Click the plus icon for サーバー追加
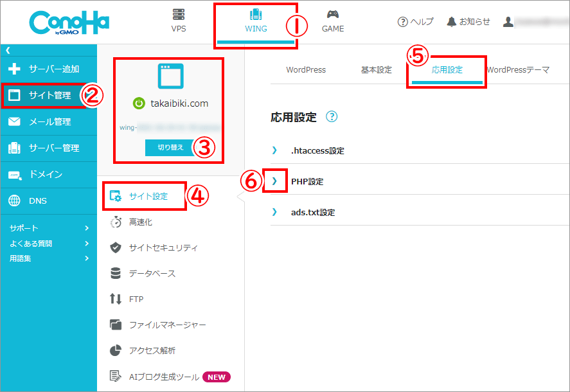 (14, 69)
